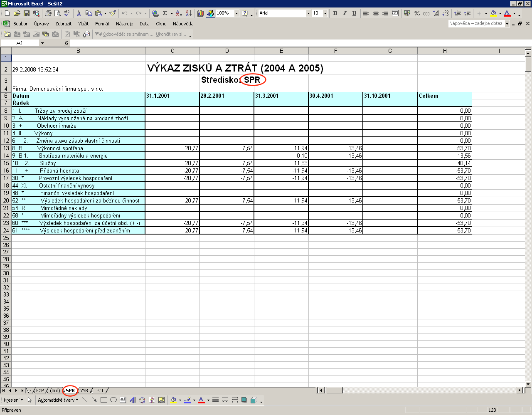532x415 pixels.
Task: Select column C header
Action: (172, 51)
